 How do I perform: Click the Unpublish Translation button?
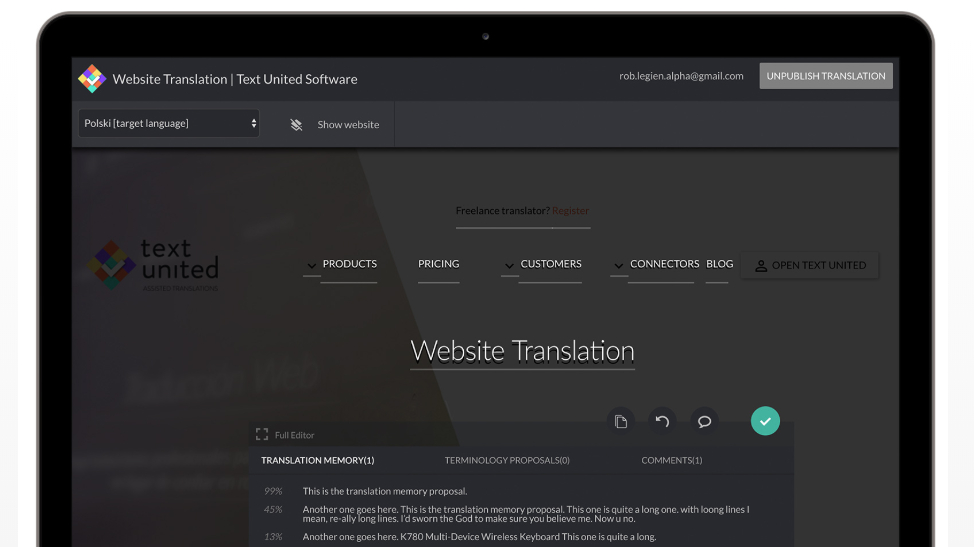pos(826,76)
